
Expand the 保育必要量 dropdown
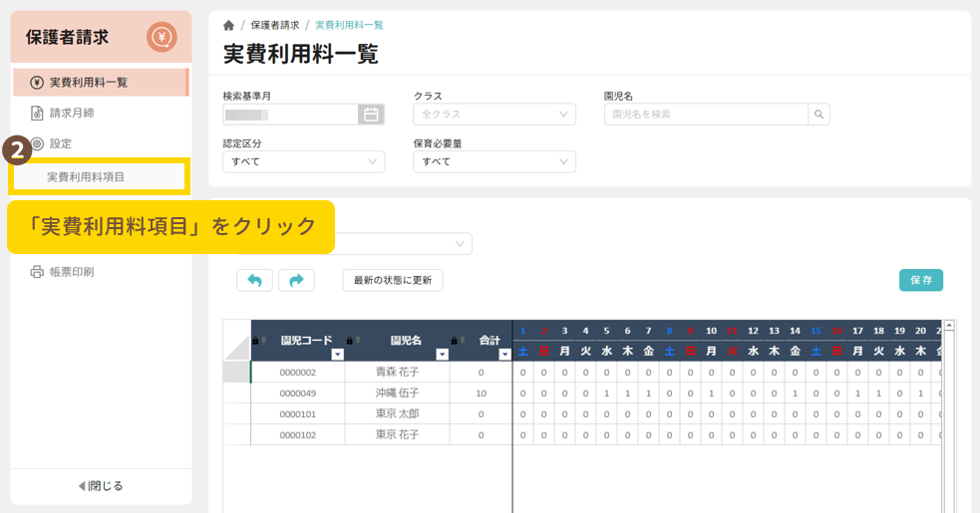494,161
